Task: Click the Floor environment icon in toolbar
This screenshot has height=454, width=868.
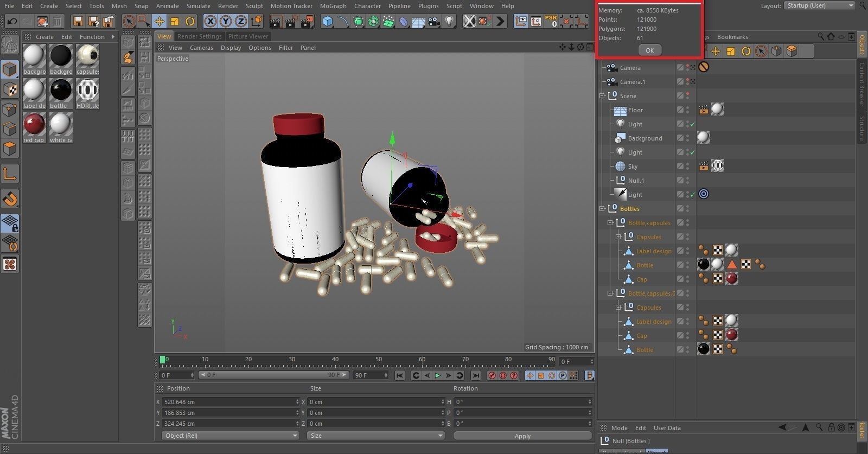Action: pos(418,21)
